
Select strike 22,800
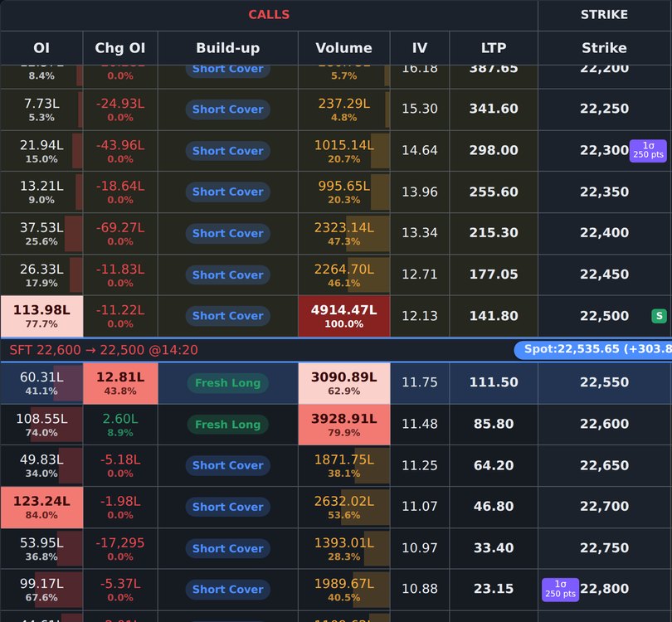pyautogui.click(x=604, y=588)
